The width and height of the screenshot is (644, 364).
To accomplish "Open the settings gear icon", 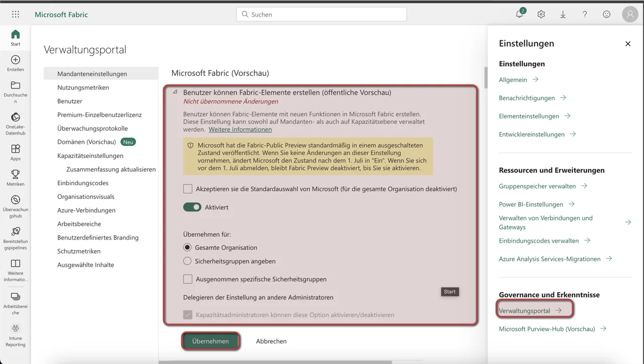I will [x=541, y=15].
